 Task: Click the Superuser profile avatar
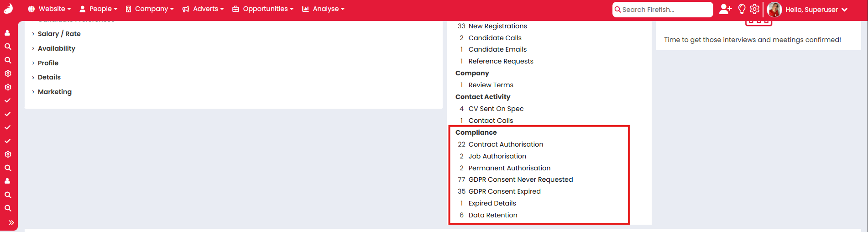click(x=774, y=9)
